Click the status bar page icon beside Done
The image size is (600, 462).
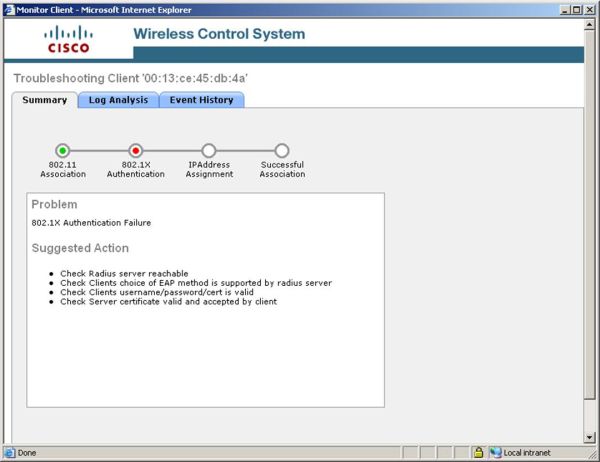(x=9, y=453)
